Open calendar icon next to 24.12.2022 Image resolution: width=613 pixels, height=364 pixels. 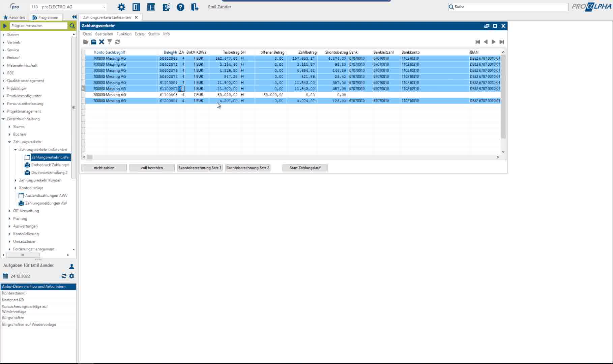5,276
